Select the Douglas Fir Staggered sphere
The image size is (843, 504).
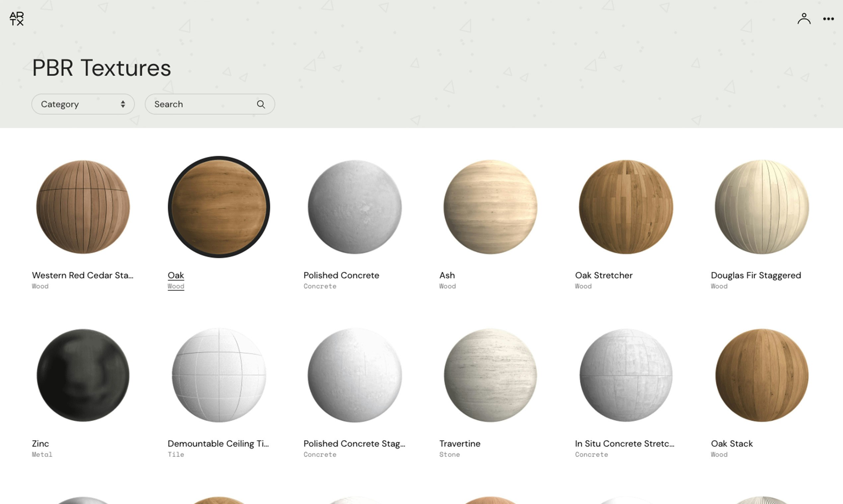click(x=762, y=207)
